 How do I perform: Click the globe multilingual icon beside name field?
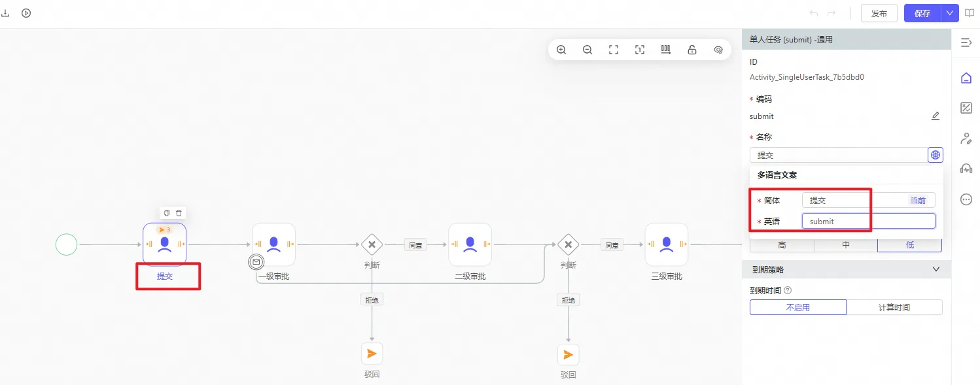[936, 155]
